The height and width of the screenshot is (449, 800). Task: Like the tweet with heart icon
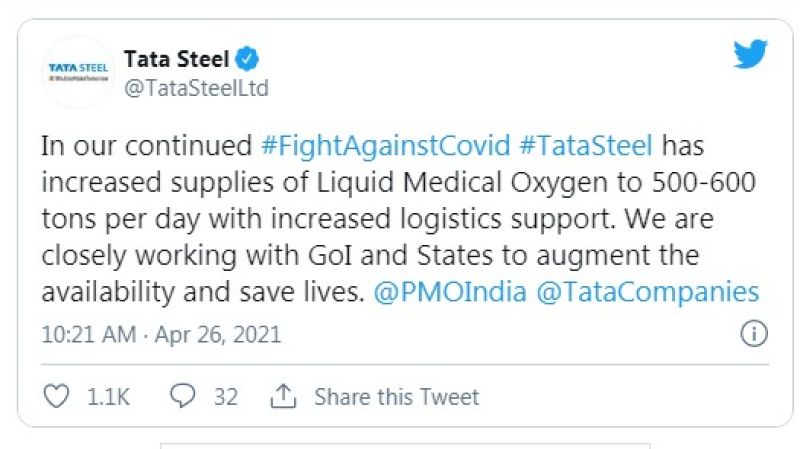(x=58, y=397)
